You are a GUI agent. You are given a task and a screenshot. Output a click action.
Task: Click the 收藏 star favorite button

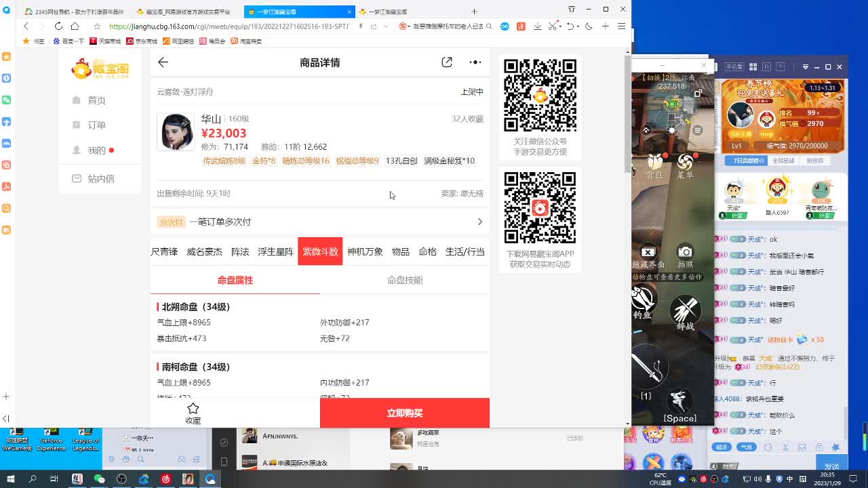(x=193, y=413)
